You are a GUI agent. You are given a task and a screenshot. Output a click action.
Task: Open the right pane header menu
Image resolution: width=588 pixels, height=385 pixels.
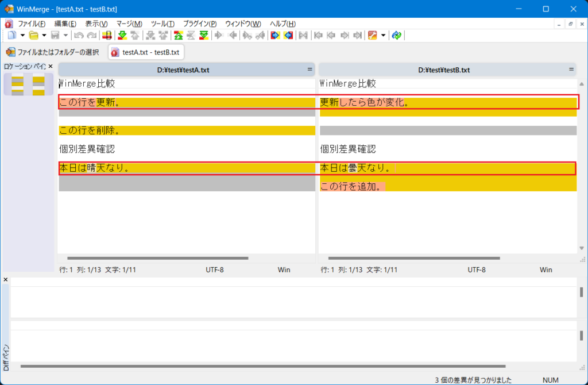[x=571, y=70]
